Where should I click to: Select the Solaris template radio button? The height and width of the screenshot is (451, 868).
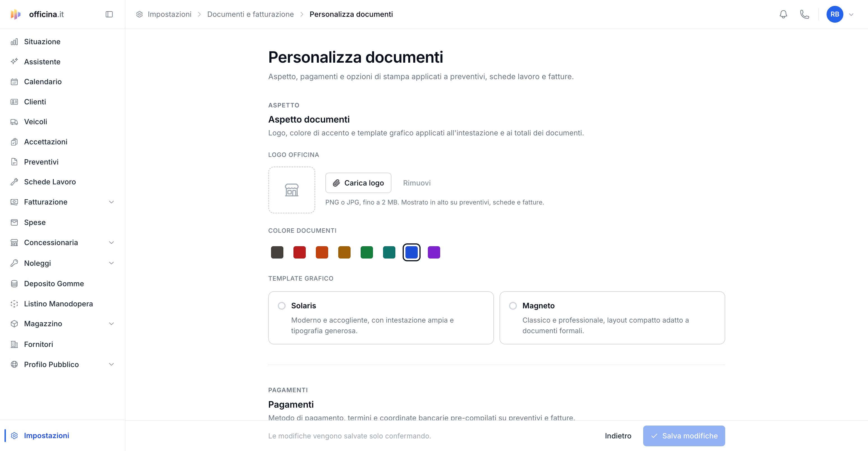point(282,306)
